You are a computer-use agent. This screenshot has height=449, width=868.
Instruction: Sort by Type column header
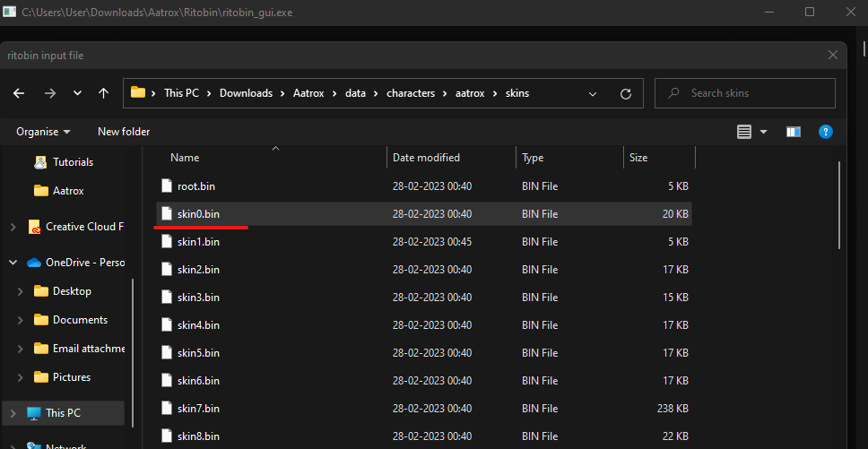(533, 158)
